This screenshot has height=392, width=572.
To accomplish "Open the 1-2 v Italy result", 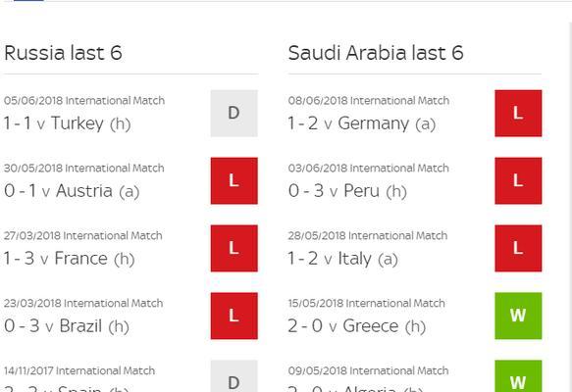I will pyautogui.click(x=343, y=259).
